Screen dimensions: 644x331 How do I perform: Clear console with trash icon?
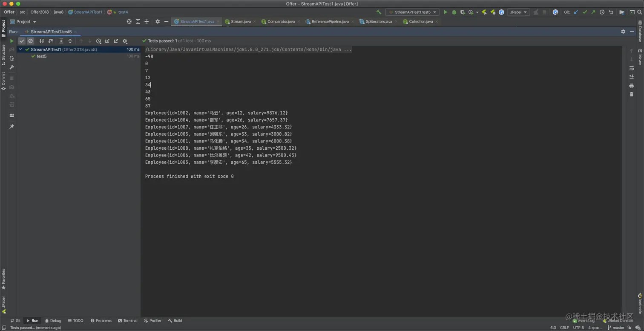pos(632,94)
